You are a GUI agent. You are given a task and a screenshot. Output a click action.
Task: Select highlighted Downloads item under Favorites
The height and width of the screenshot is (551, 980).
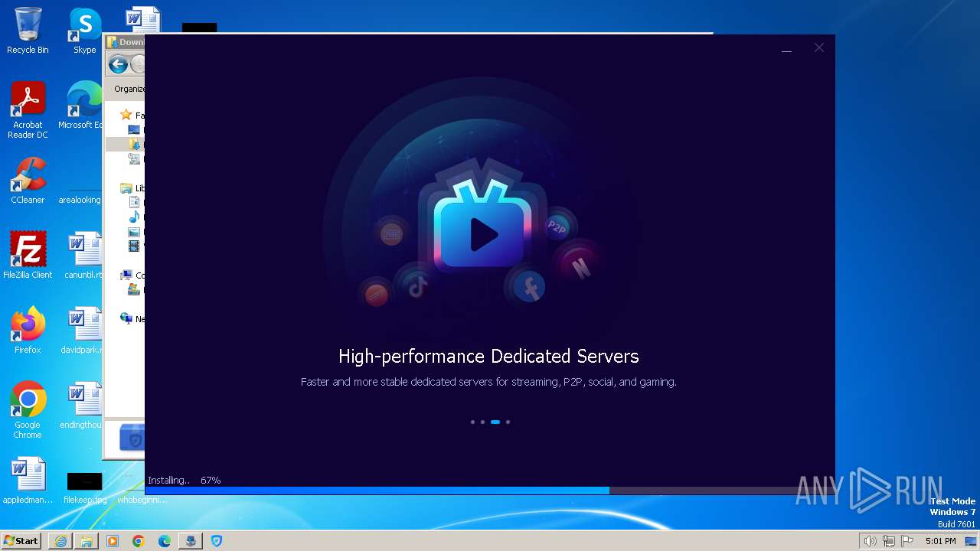click(x=126, y=145)
